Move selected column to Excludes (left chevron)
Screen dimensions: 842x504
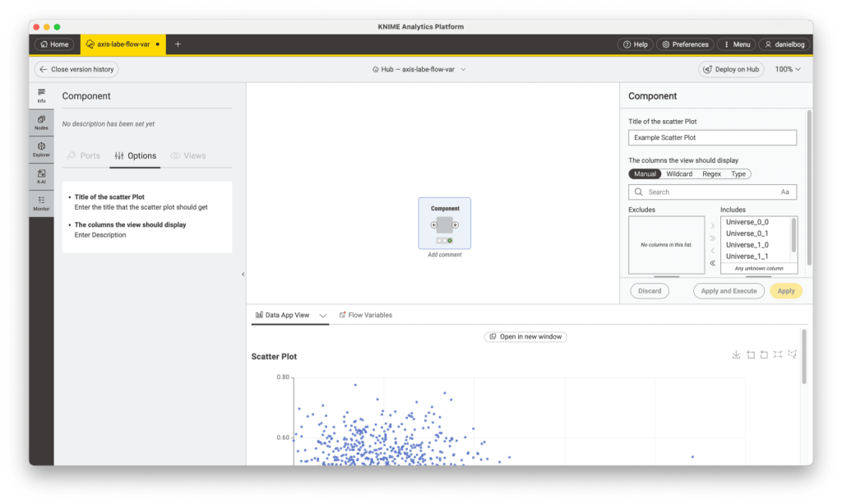[713, 251]
